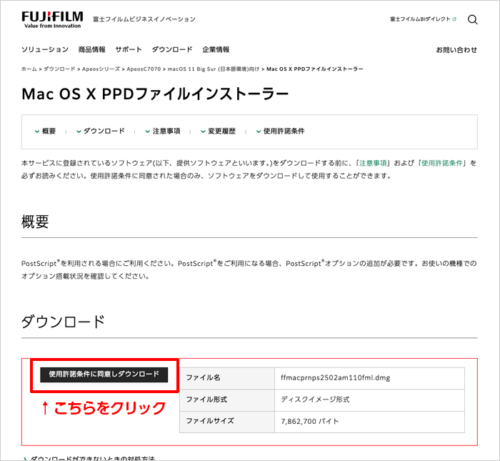Open サポート menu
Image resolution: width=500 pixels, height=461 pixels.
pyautogui.click(x=129, y=50)
